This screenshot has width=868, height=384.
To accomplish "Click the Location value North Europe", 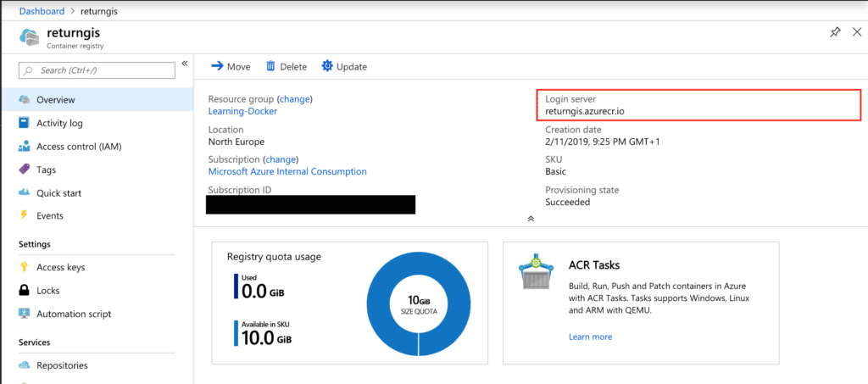I will [236, 141].
